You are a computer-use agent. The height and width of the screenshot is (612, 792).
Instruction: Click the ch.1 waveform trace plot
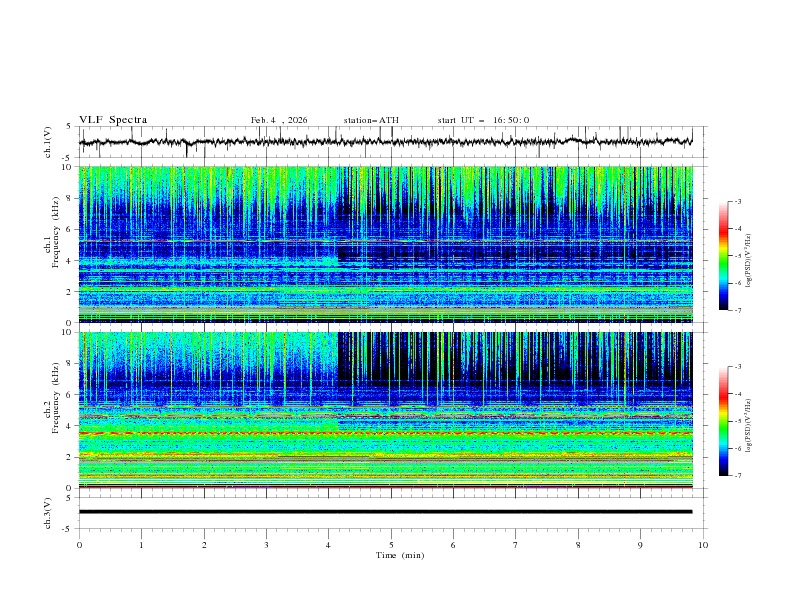pos(386,142)
